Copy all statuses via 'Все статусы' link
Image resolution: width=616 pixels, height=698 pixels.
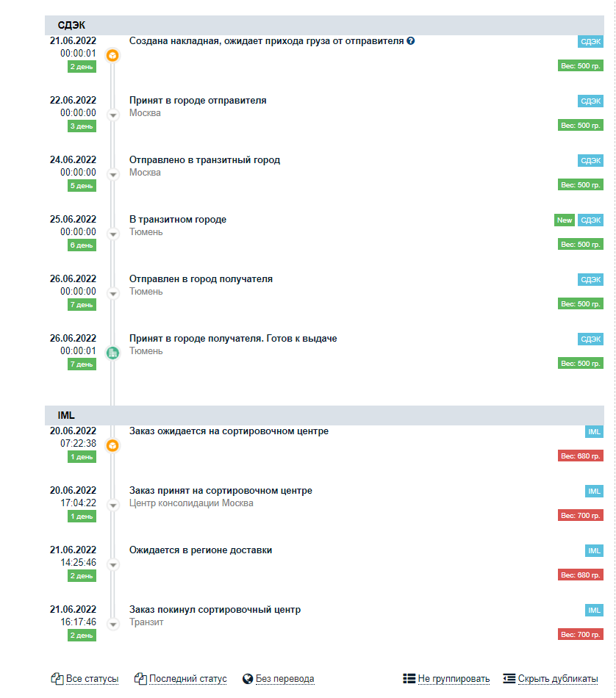(x=92, y=679)
